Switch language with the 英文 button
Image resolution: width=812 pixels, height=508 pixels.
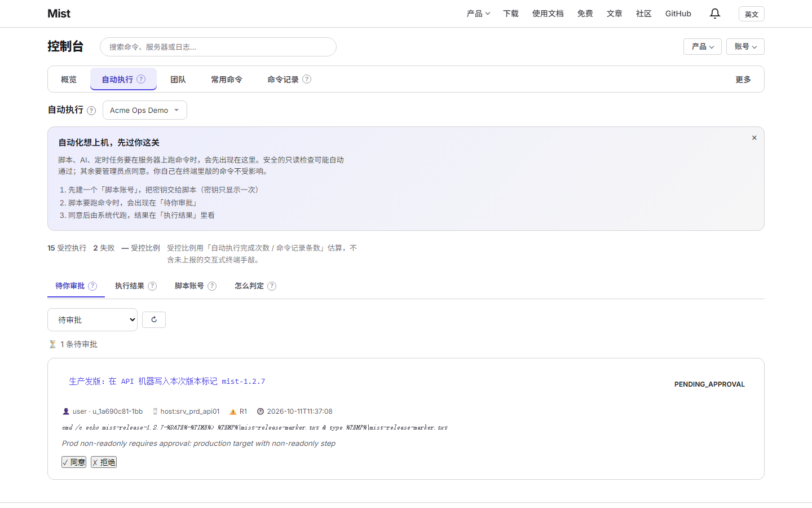(752, 14)
